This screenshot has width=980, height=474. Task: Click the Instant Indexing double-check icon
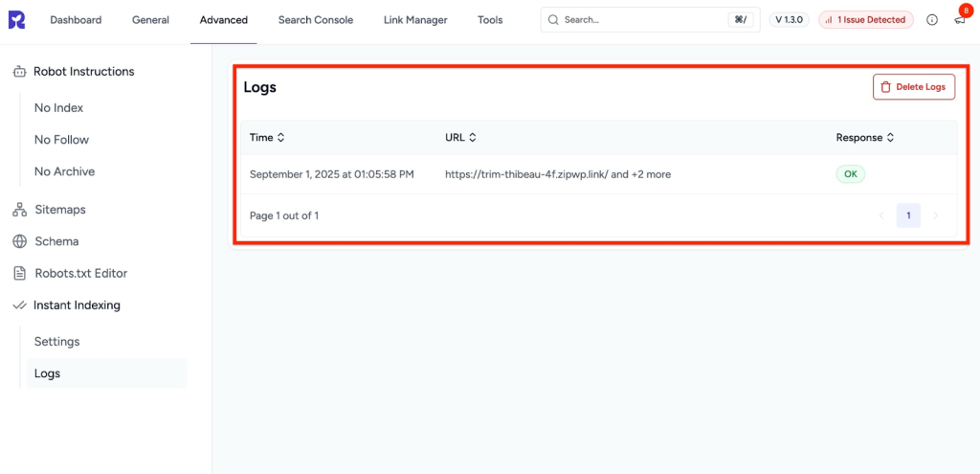(19, 305)
